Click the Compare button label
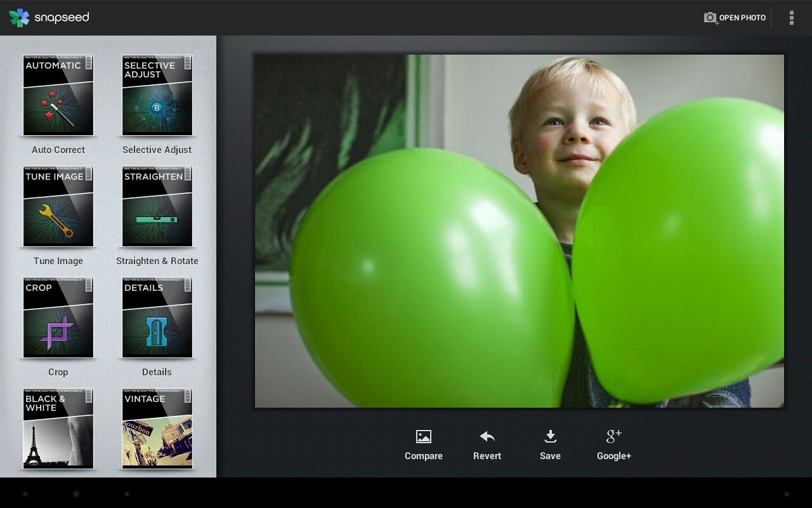 (x=423, y=455)
